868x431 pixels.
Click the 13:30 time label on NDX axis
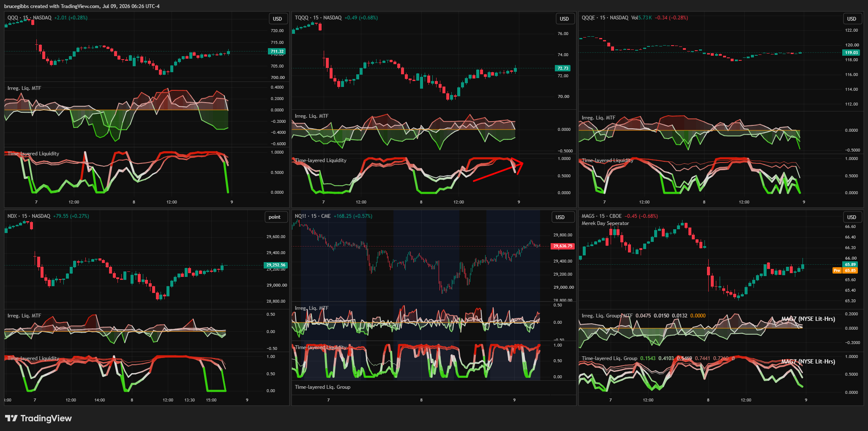coord(190,400)
